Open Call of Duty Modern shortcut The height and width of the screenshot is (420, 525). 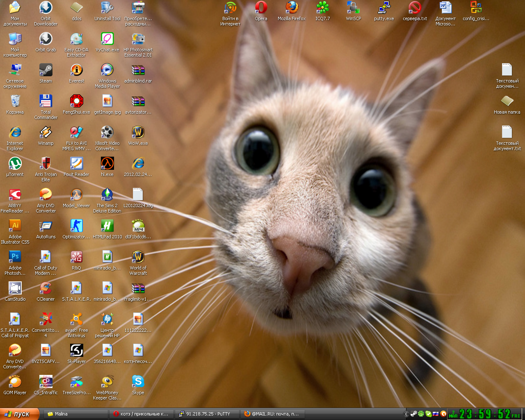click(x=46, y=257)
